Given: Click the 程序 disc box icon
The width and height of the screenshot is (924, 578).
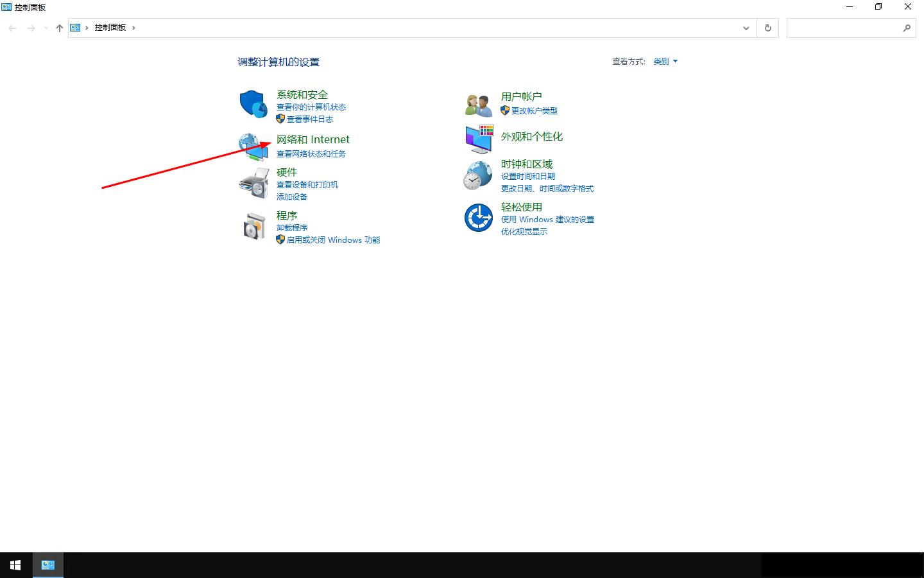Looking at the screenshot, I should coord(254,226).
